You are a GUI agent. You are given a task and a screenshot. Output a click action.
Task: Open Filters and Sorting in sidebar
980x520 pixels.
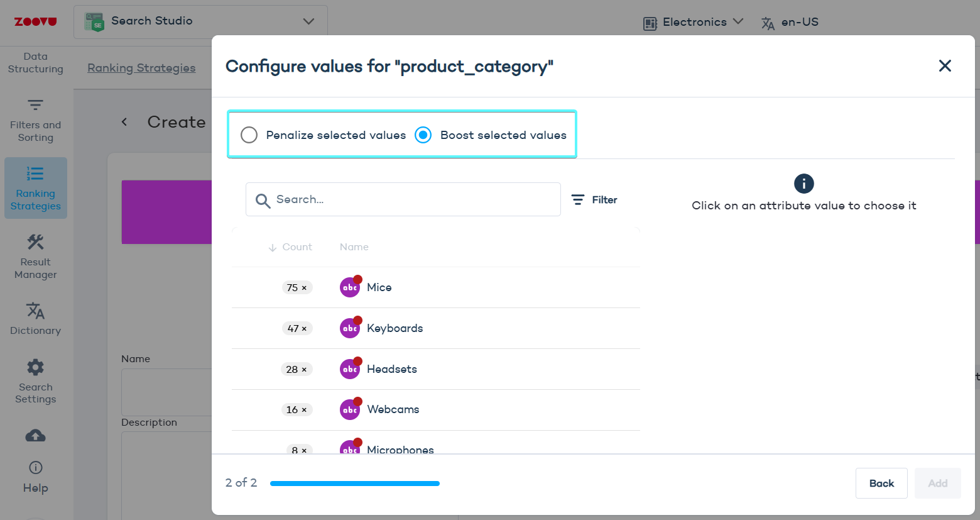35,121
